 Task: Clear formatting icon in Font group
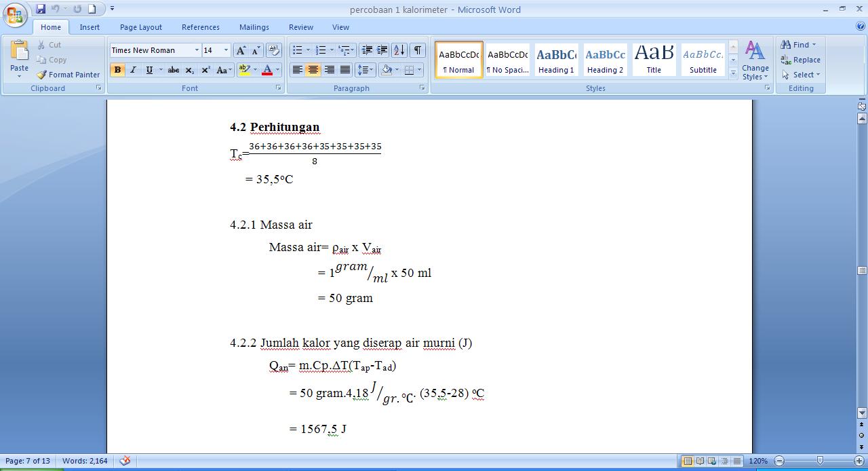click(274, 50)
